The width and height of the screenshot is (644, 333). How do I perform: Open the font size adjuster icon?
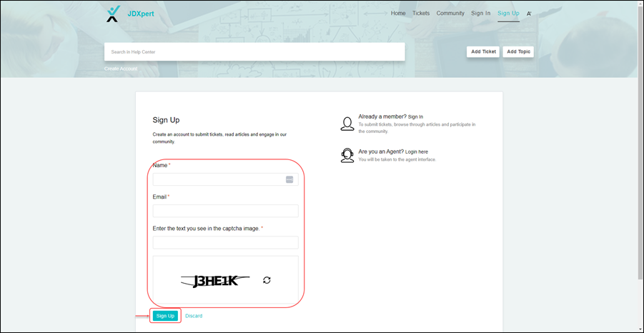click(x=529, y=14)
